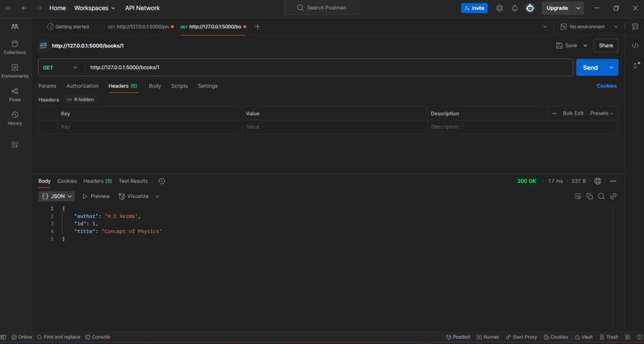Image resolution: width=644 pixels, height=344 pixels.
Task: Expand the GET method dropdown
Action: point(60,67)
